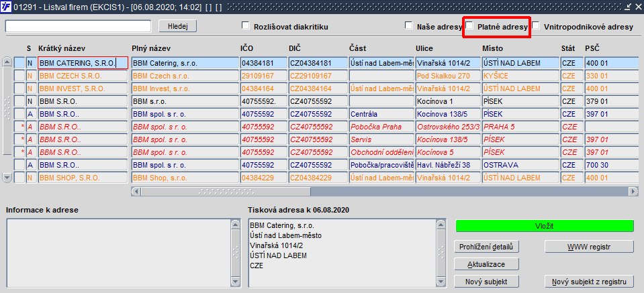Click the Pobočka Praha part cell

tap(381, 127)
